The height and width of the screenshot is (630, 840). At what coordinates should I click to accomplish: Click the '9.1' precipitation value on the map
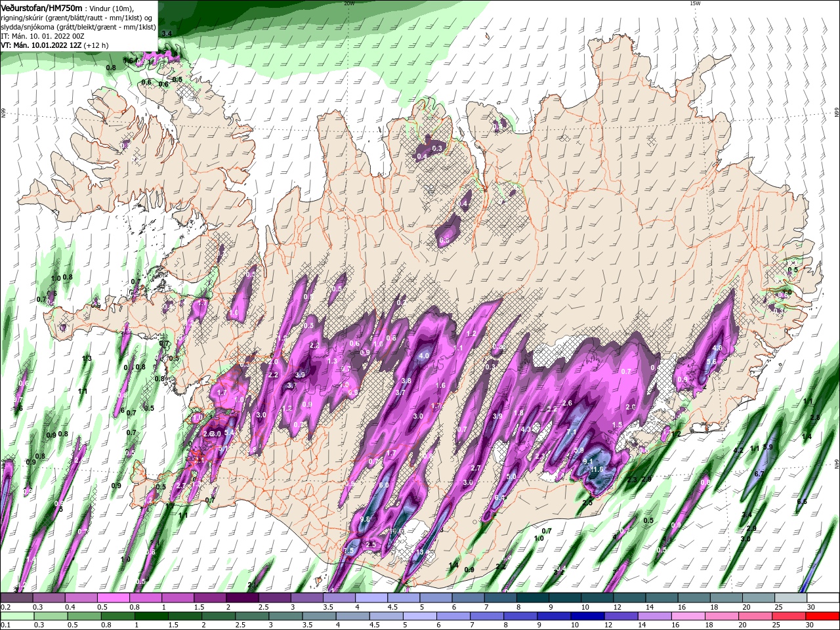[588, 461]
